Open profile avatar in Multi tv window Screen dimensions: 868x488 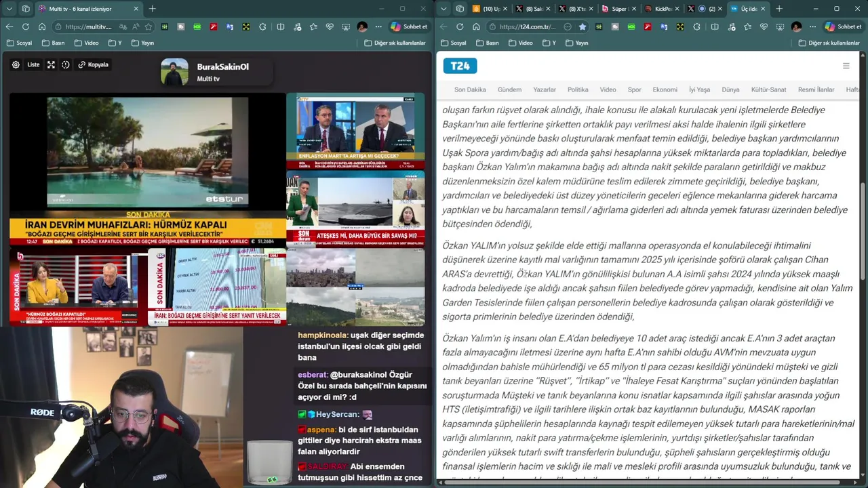[362, 27]
